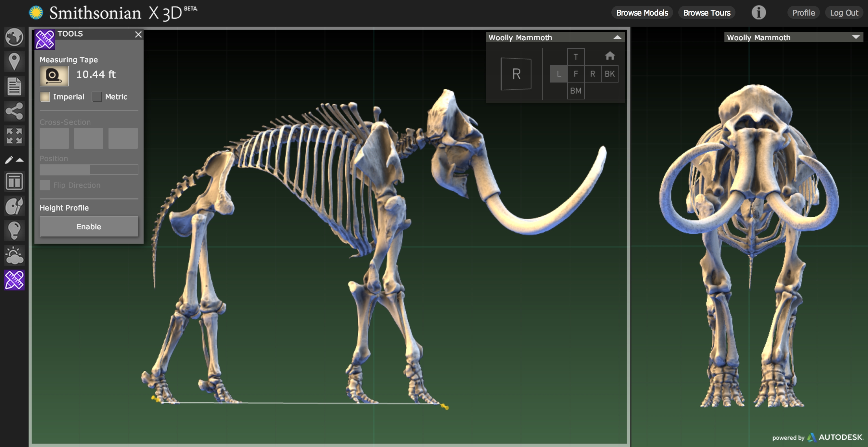Open the split-view layout icon
Viewport: 868px width, 447px height.
coord(14,182)
